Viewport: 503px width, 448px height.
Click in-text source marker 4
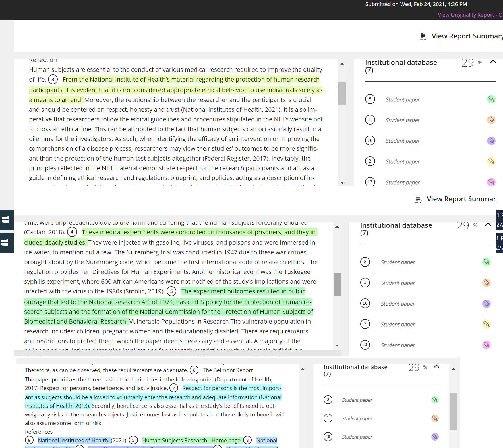click(x=72, y=232)
